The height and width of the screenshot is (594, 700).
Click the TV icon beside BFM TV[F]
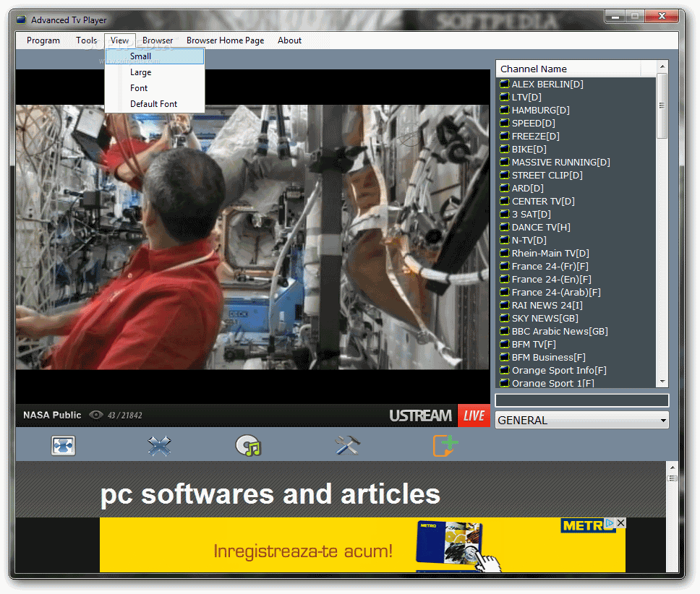point(505,344)
